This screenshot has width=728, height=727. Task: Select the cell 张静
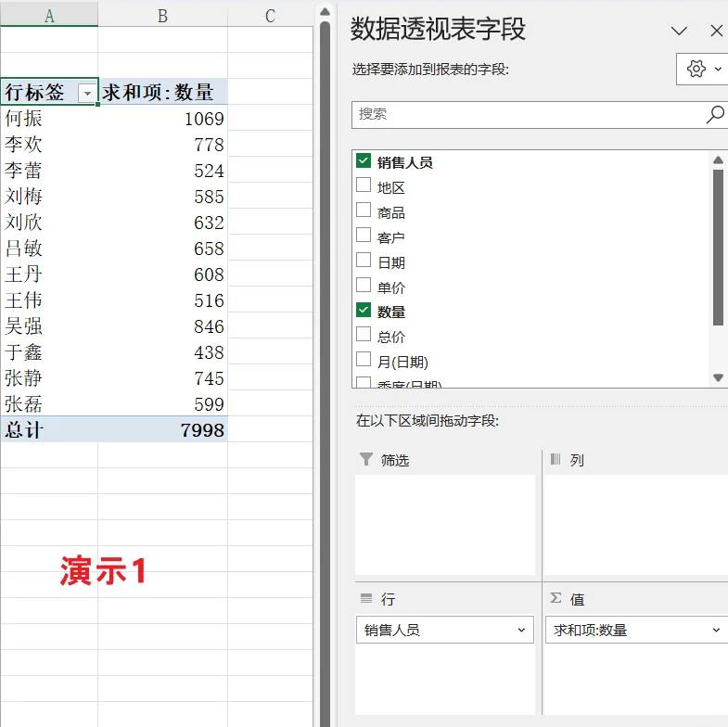pyautogui.click(x=49, y=378)
